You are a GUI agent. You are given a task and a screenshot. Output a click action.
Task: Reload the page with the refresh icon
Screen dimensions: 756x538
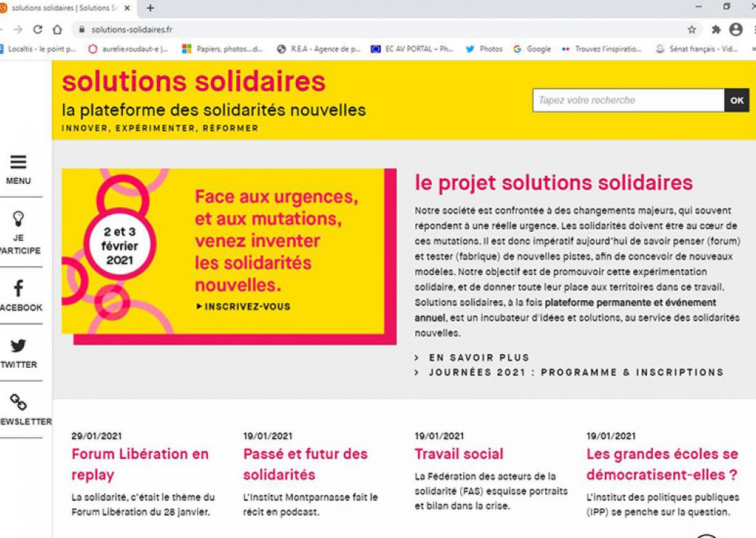coord(38,29)
